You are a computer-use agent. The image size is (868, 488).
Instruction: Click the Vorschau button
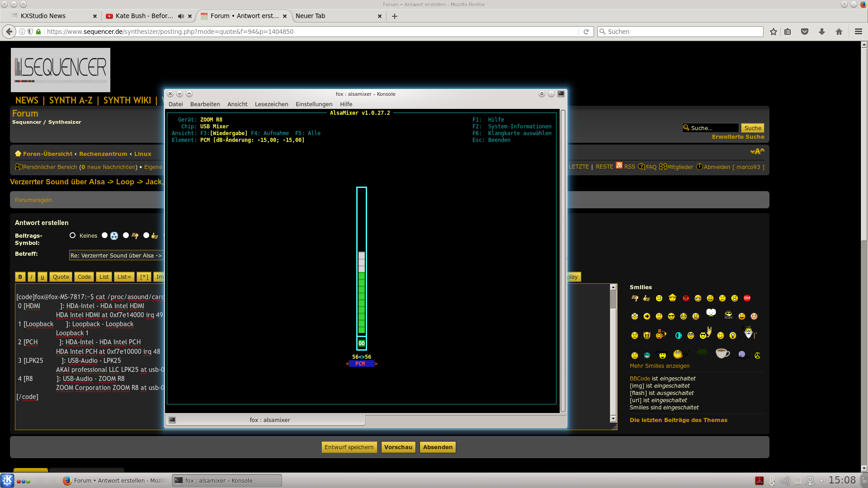[x=398, y=447]
